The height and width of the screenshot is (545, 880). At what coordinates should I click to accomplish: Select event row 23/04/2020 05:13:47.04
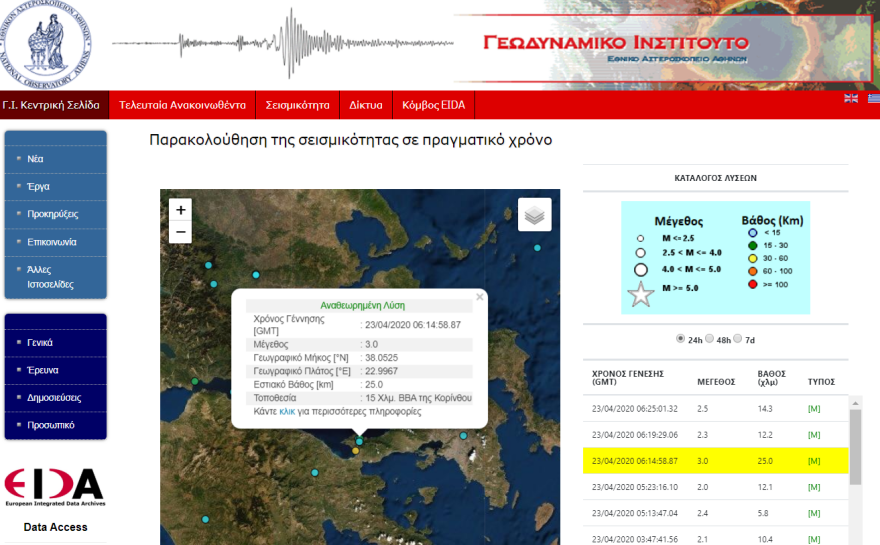pos(716,513)
